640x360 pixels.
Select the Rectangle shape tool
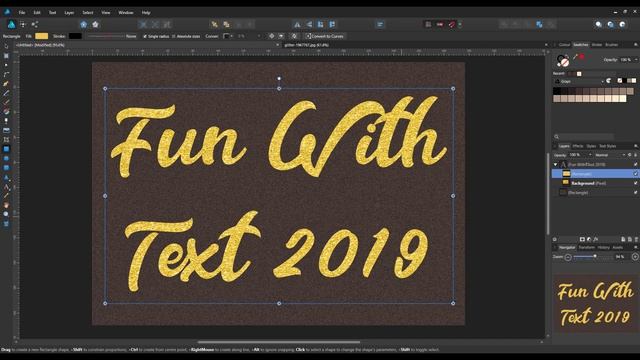point(6,149)
